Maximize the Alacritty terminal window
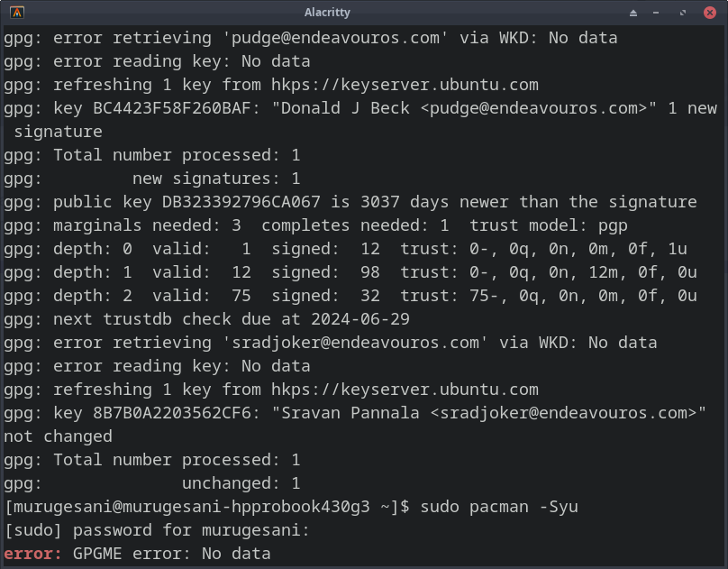This screenshot has height=569, width=728. click(x=683, y=13)
